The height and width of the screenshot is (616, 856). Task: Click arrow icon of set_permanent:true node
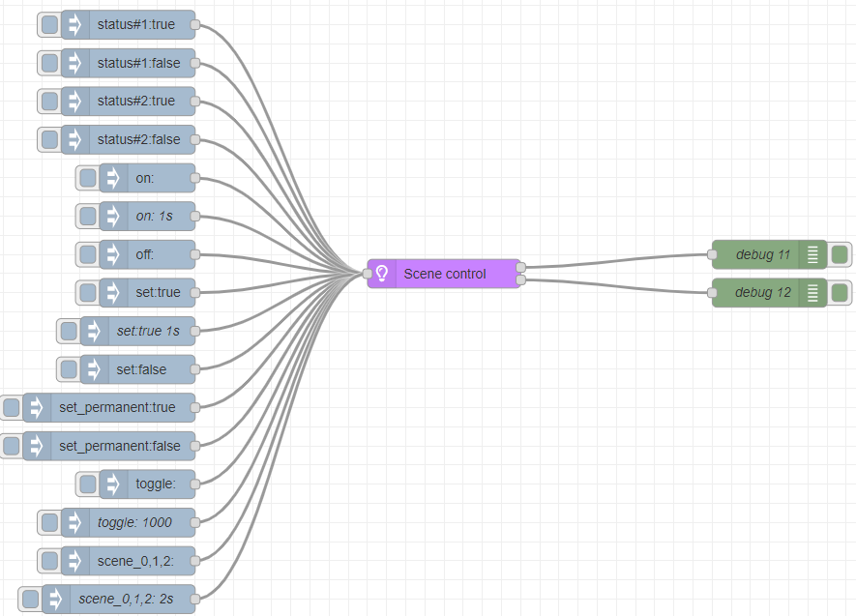click(x=37, y=407)
